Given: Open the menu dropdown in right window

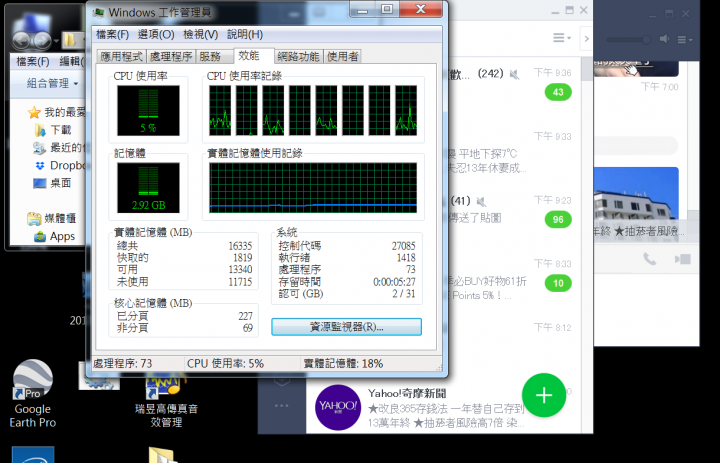Looking at the screenshot, I should point(685,40).
